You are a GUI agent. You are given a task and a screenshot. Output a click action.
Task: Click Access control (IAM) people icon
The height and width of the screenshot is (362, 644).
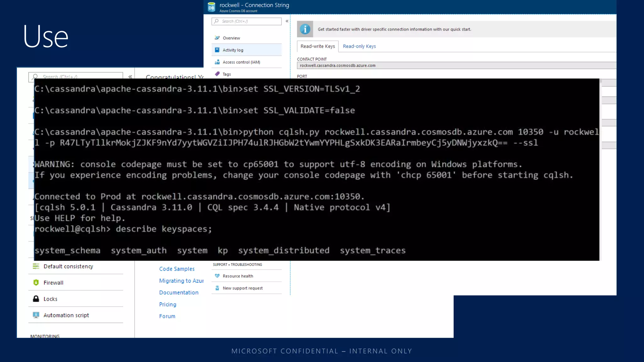pos(217,62)
